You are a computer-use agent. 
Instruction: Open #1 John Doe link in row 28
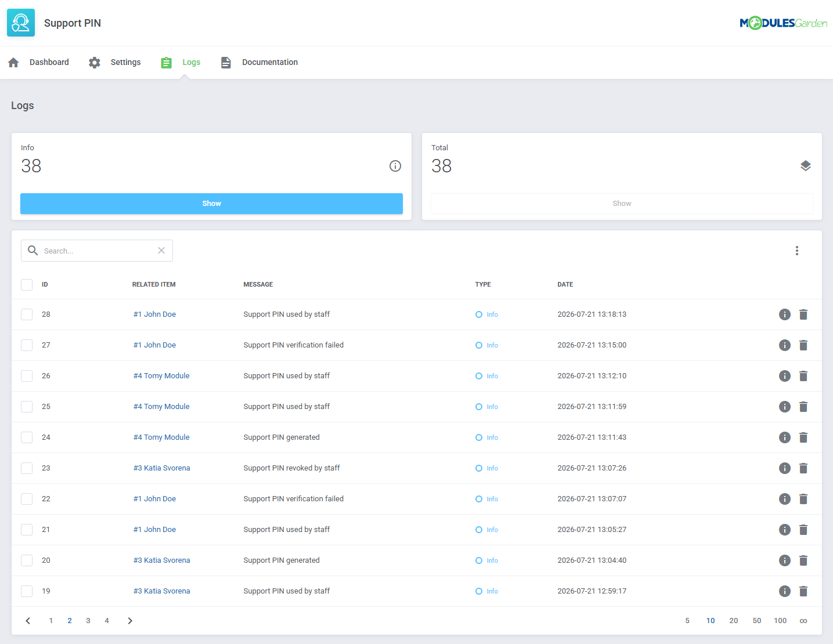(154, 314)
